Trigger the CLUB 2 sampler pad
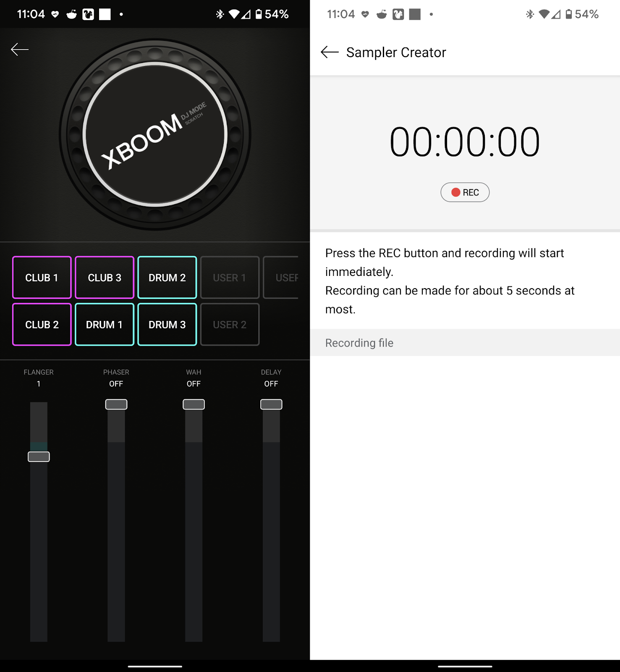This screenshot has height=672, width=620. click(x=42, y=325)
